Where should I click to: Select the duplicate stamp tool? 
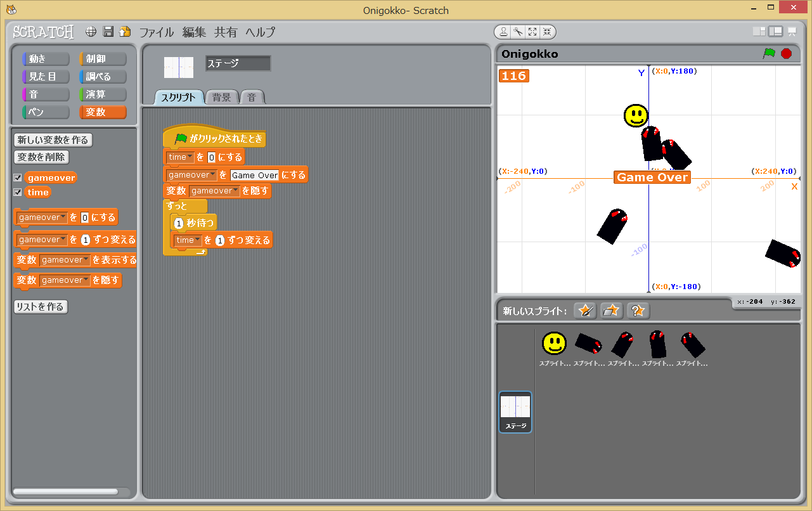[x=503, y=32]
